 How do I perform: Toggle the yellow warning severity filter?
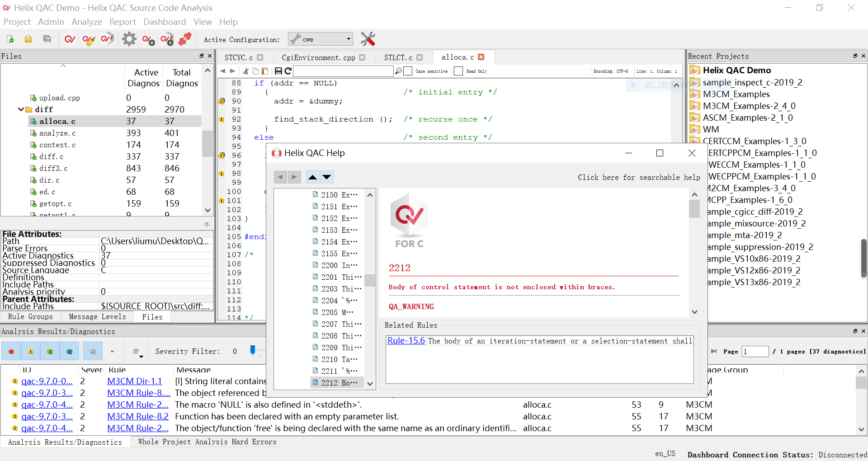(x=31, y=351)
